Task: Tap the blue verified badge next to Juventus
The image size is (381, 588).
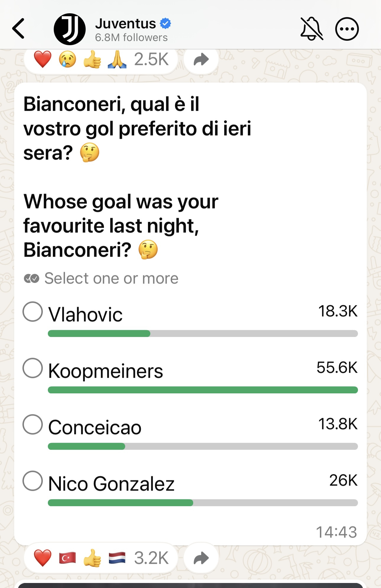Action: [165, 23]
